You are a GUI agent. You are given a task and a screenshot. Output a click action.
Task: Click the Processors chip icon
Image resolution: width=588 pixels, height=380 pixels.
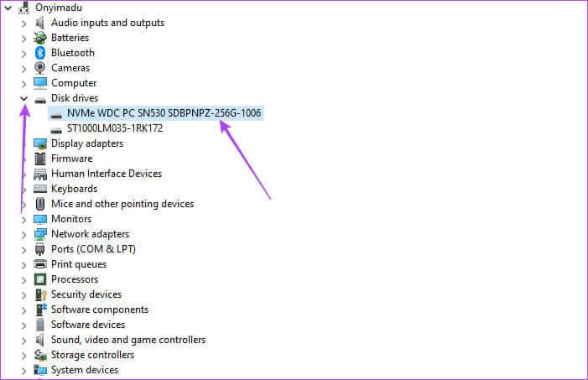pyautogui.click(x=40, y=279)
